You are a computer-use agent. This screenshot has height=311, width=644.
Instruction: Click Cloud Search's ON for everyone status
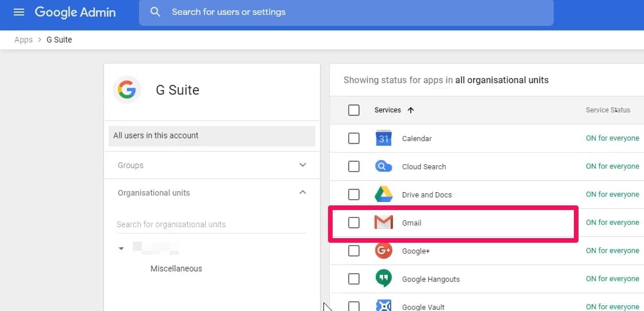[x=612, y=166]
